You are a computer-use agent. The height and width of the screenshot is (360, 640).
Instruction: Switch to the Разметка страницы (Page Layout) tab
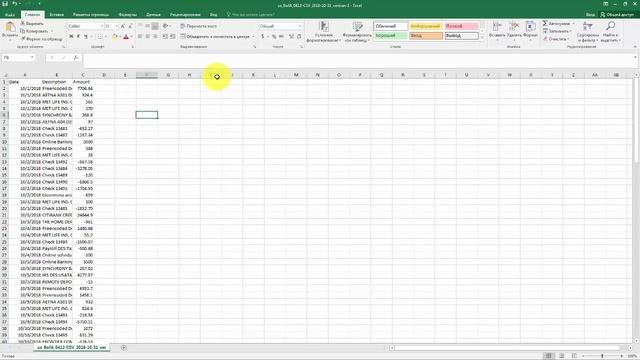tap(91, 15)
